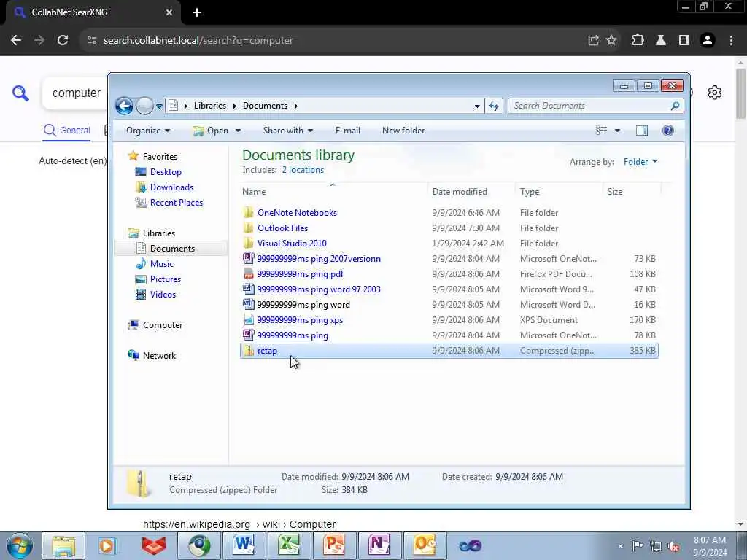Open a new browser tab

tap(197, 12)
